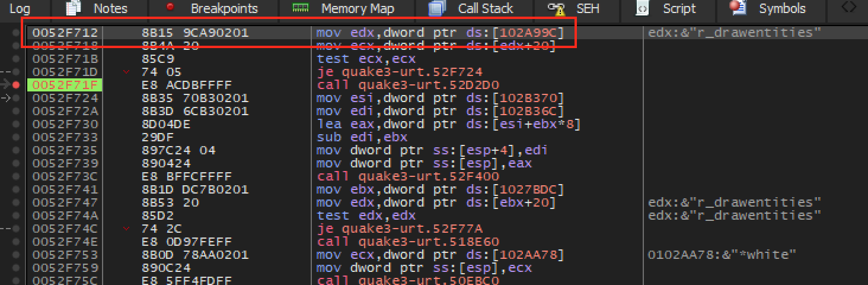The width and height of the screenshot is (868, 285).
Task: Click the bytes 8B1D DC7B0201
Action: click(195, 189)
